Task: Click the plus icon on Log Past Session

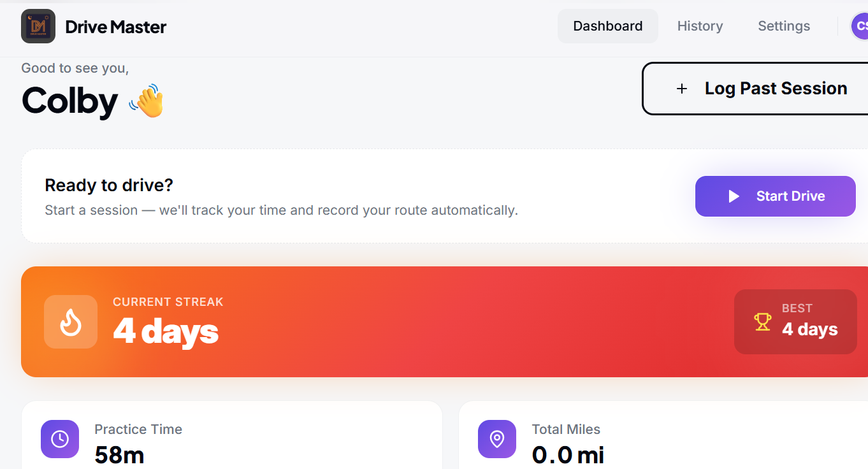Action: (x=682, y=88)
